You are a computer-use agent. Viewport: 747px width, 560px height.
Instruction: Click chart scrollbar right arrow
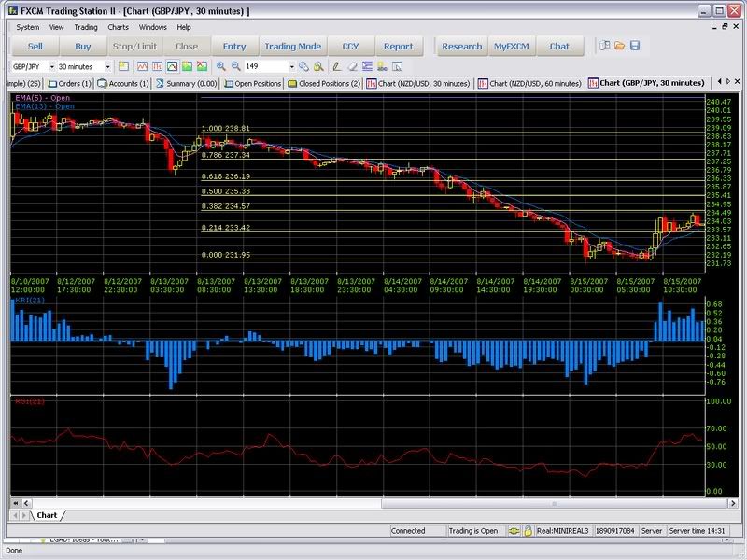click(x=733, y=503)
